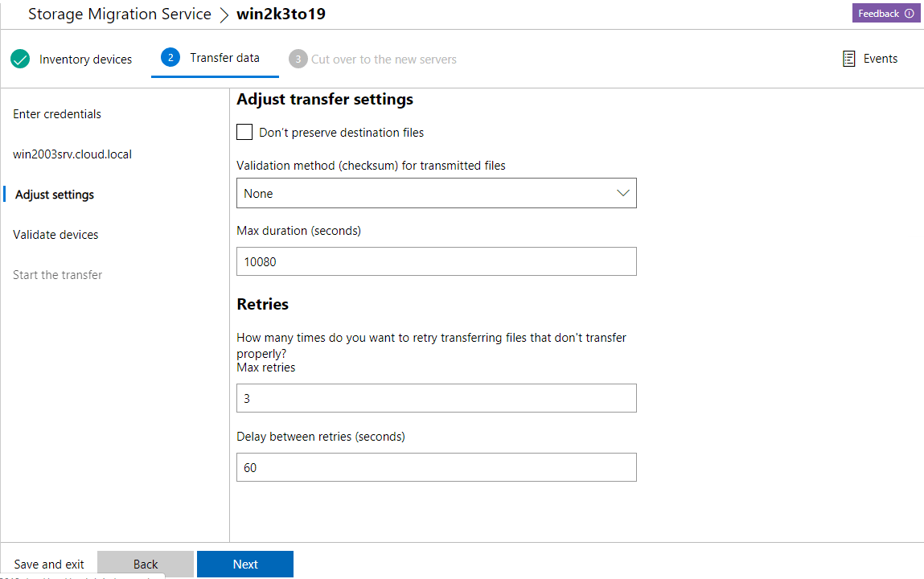Screen dimensions: 924x579
Task: Go to Inventory devices step
Action: [85, 59]
